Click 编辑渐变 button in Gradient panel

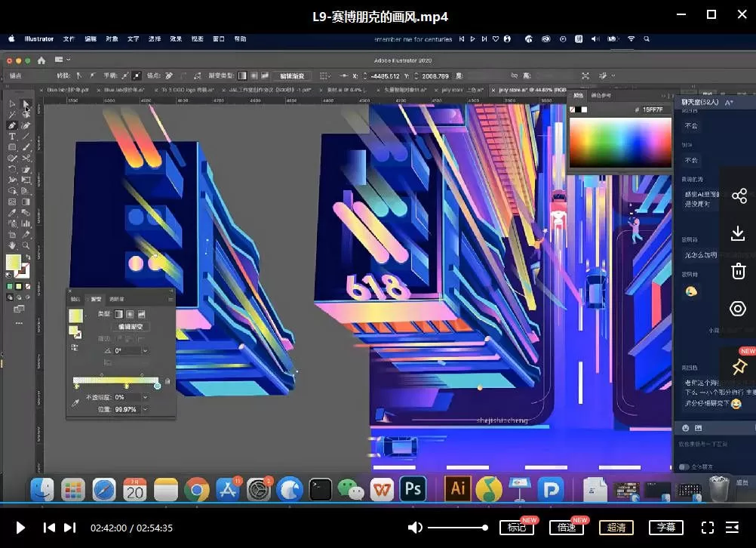tap(131, 327)
